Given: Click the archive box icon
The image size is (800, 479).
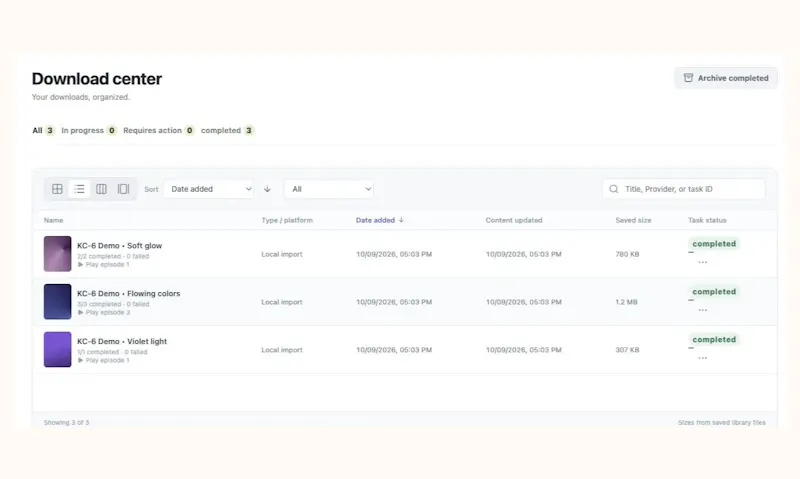Looking at the screenshot, I should (688, 78).
